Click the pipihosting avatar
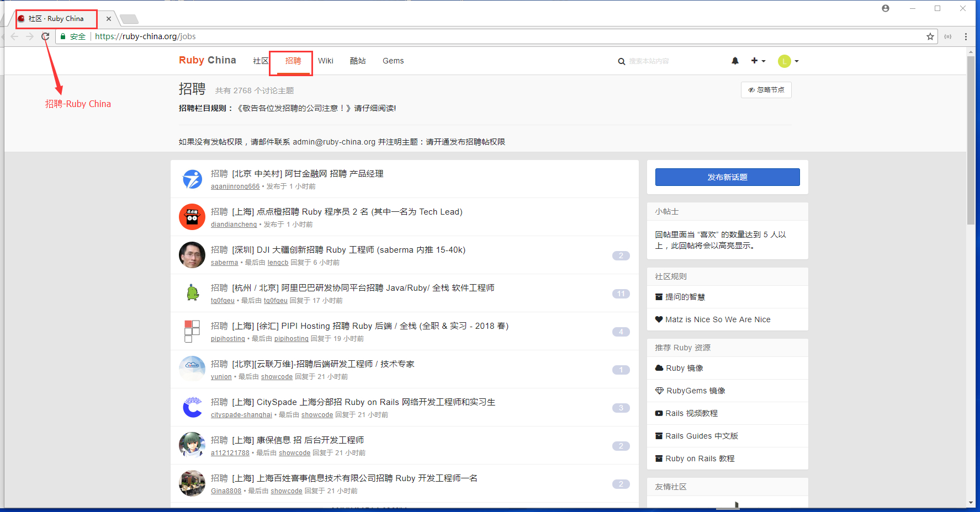 point(192,331)
